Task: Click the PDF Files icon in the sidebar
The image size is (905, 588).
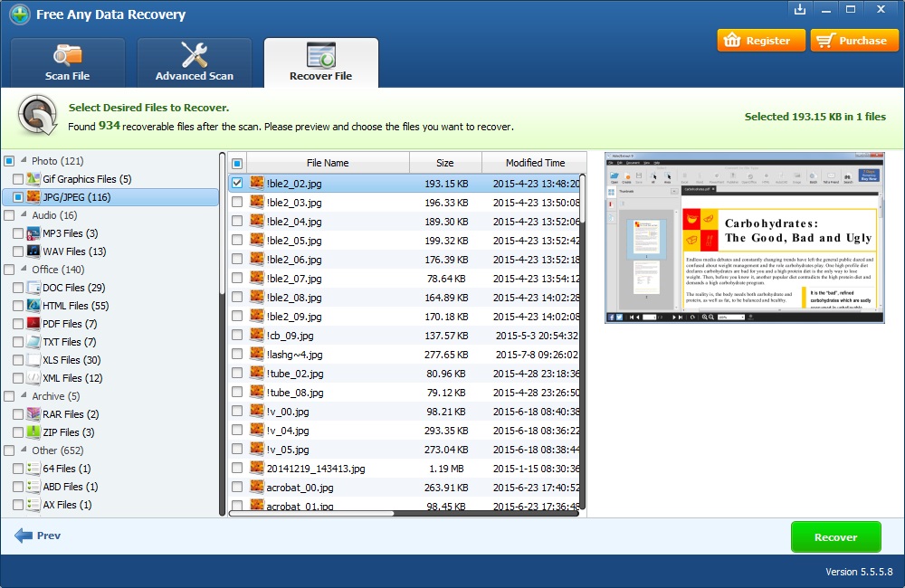Action: click(31, 324)
